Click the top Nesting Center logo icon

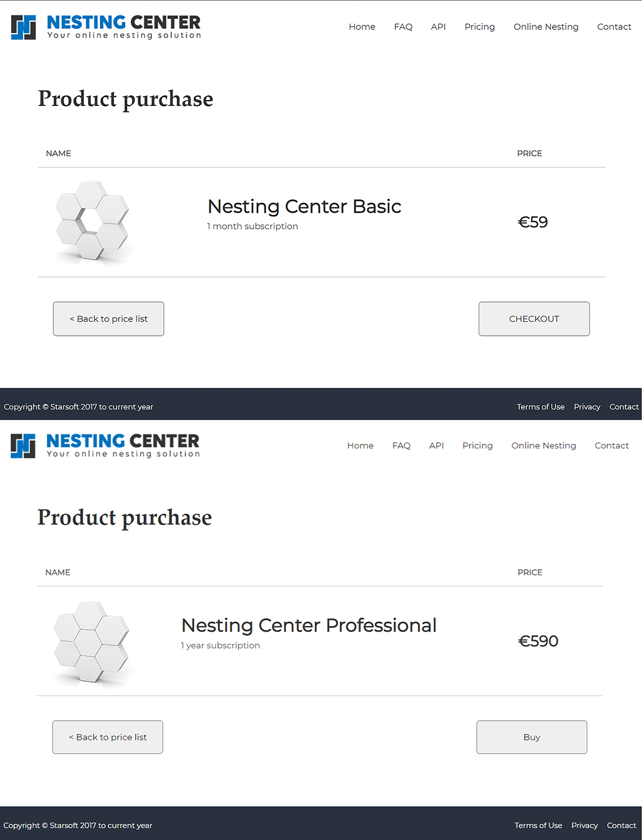pyautogui.click(x=24, y=27)
